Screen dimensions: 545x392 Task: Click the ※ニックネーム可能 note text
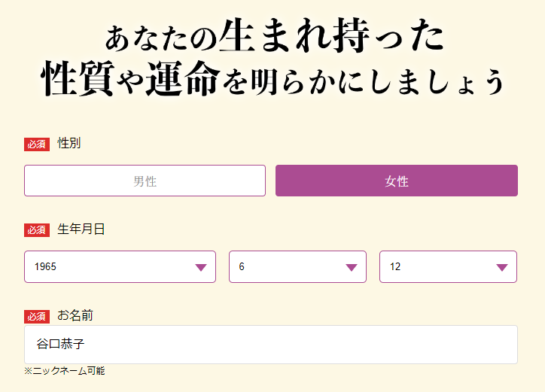64,371
